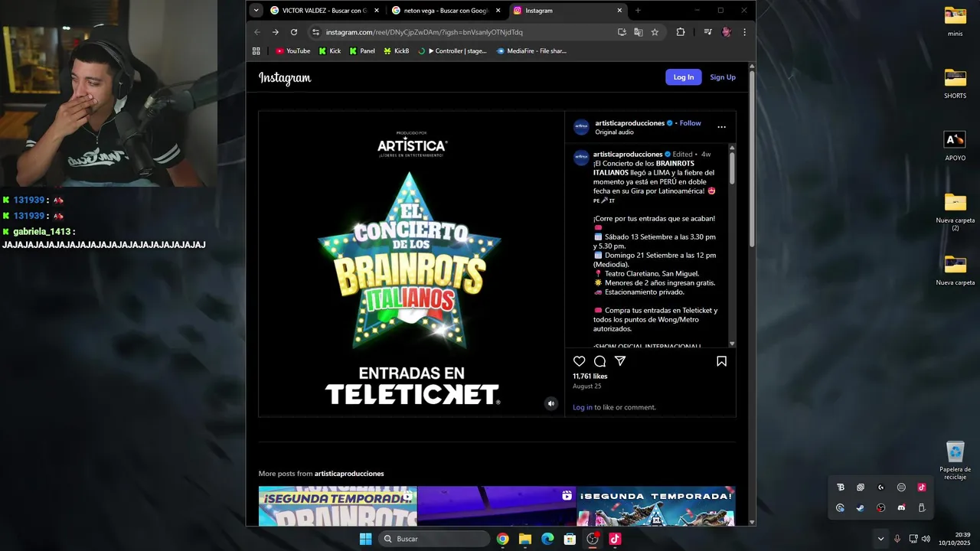Viewport: 980px width, 551px height.
Task: Expand the tab search dropdown arrow
Action: coord(256,11)
